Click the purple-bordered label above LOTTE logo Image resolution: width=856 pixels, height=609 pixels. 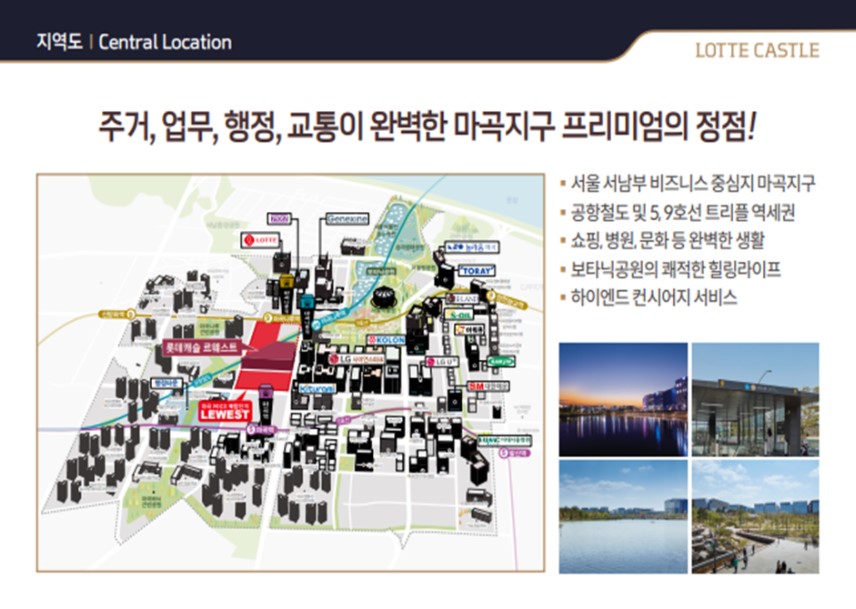coord(279,219)
